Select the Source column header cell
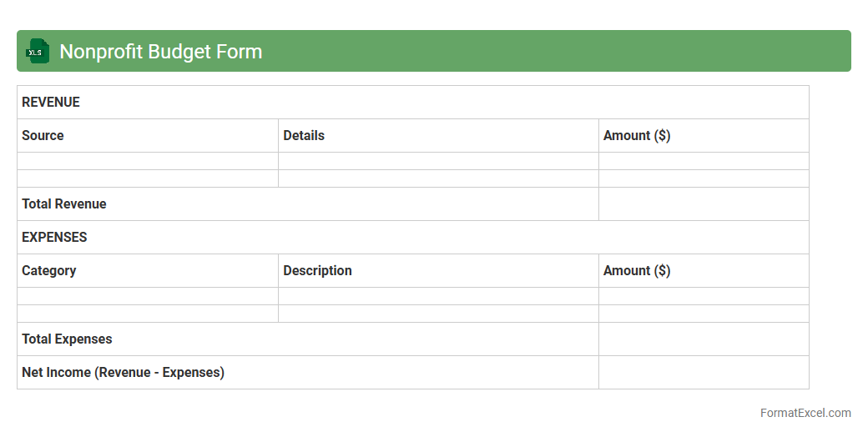The height and width of the screenshot is (437, 868). coord(147,136)
